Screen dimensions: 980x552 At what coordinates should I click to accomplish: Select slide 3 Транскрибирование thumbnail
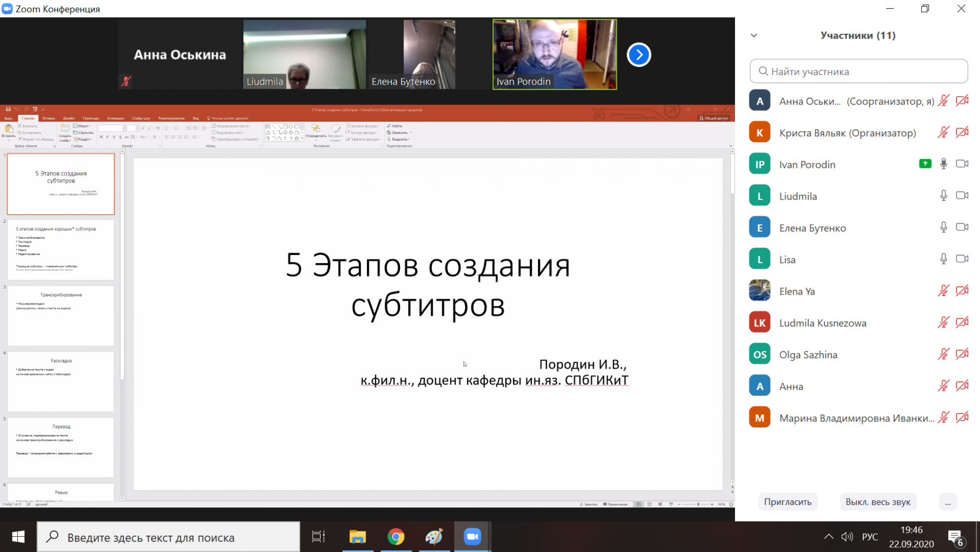[61, 316]
